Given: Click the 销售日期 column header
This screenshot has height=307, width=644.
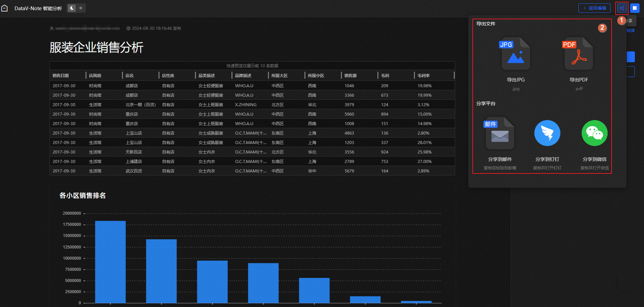Looking at the screenshot, I should (61, 76).
